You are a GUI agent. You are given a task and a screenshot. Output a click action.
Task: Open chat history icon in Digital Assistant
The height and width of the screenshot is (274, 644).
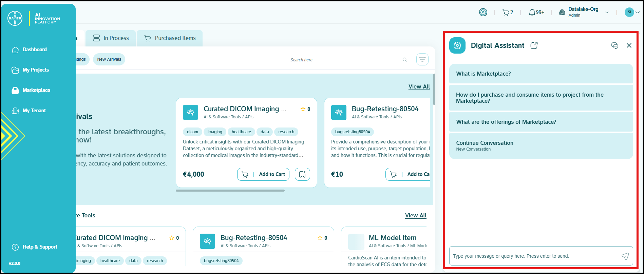[614, 45]
